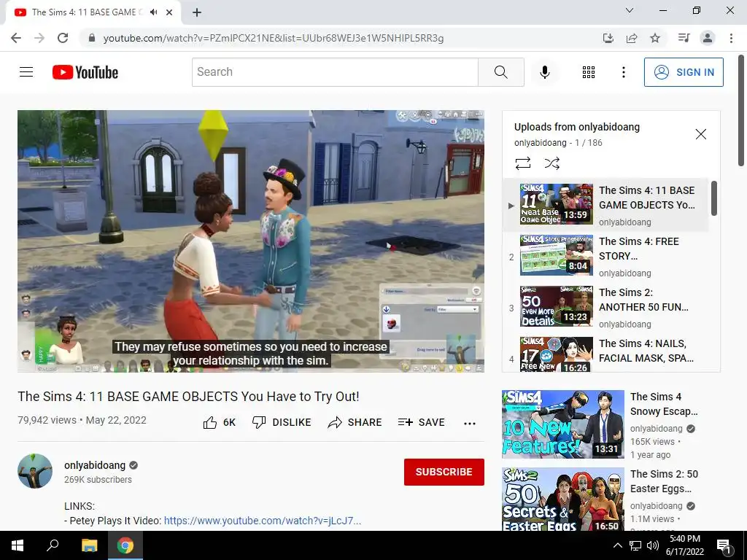Open onlyabidoang channel name link
The image size is (747, 560).
95,465
